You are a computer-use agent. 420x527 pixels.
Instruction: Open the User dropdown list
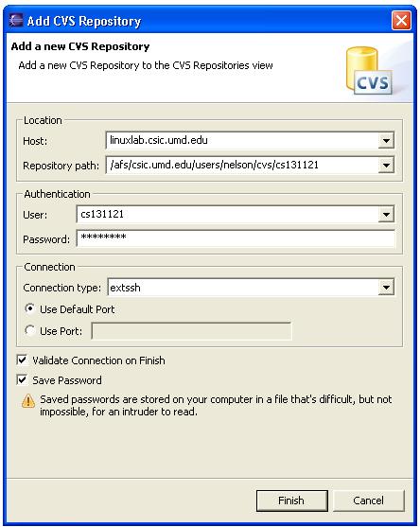[x=386, y=215]
